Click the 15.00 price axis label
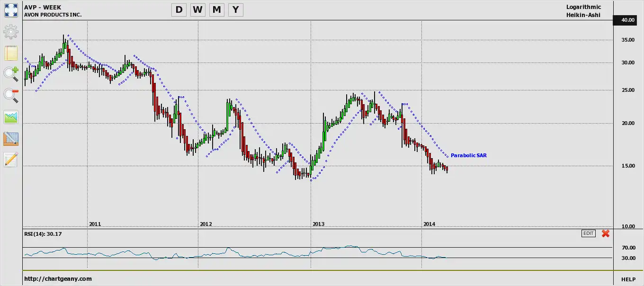This screenshot has width=644, height=286. tap(628, 166)
